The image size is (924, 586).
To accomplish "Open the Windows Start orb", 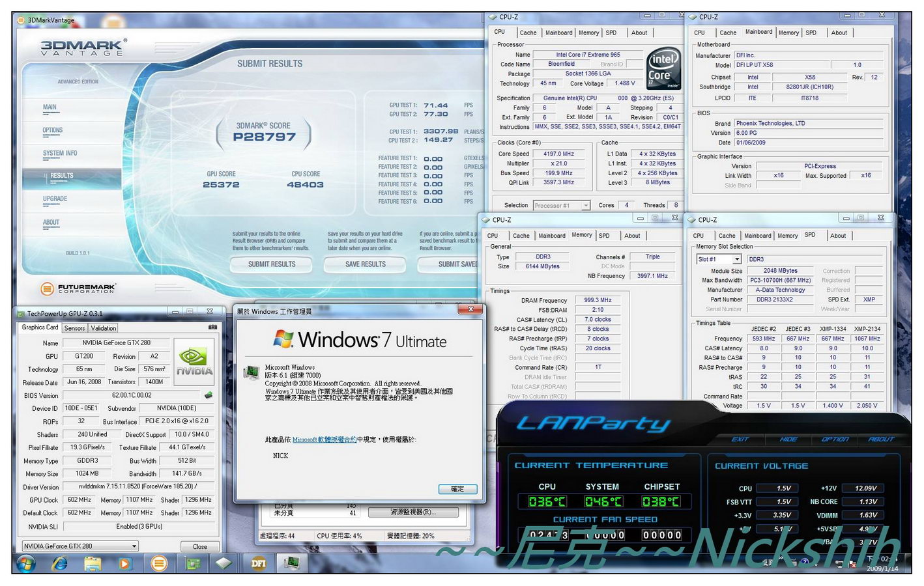I will click(27, 563).
